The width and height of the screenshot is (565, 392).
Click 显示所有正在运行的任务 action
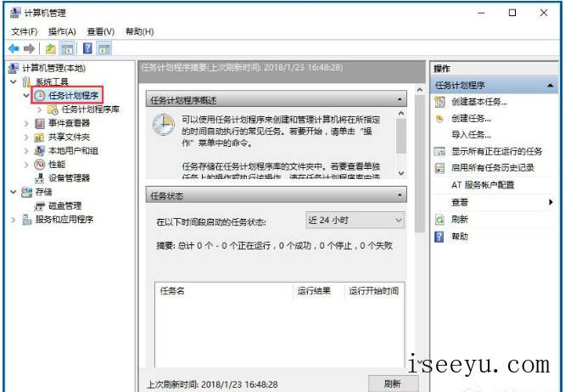[x=496, y=151]
